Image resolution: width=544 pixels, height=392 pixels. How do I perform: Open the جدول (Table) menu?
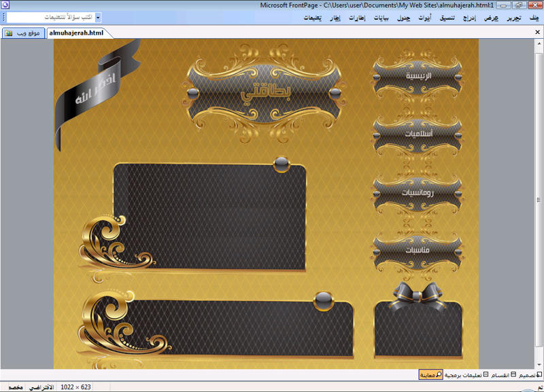pyautogui.click(x=403, y=18)
